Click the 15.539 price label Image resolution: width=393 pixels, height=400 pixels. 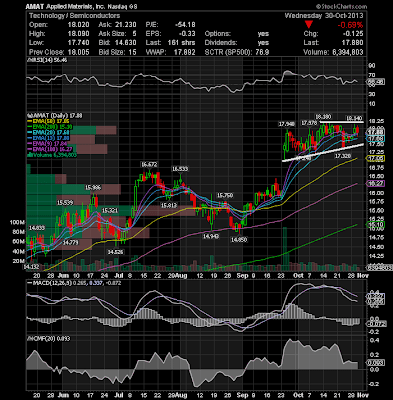click(65, 202)
